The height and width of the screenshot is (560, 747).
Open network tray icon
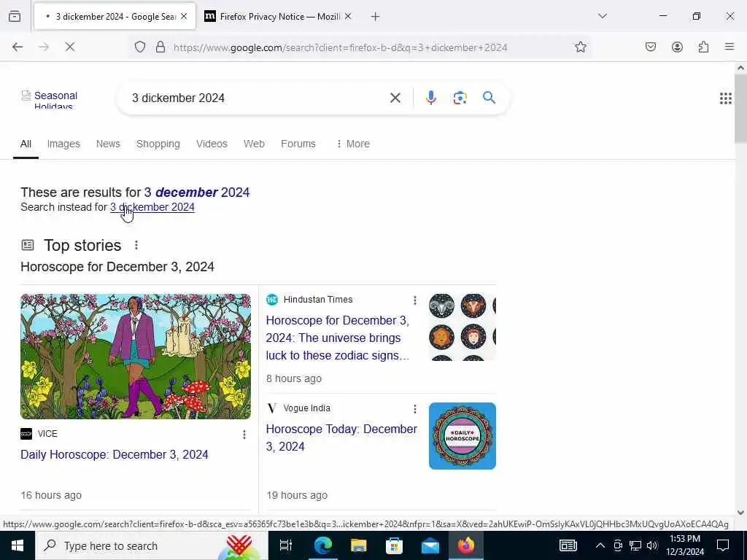(635, 545)
